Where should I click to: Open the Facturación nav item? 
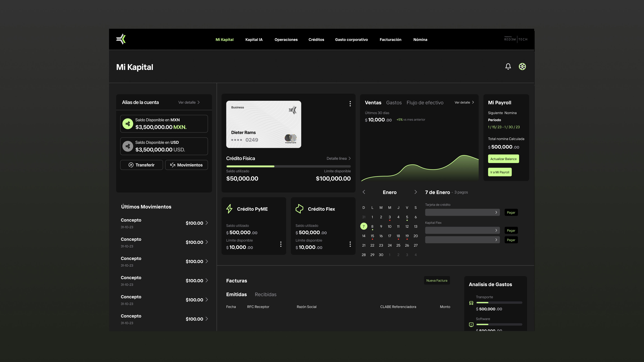pyautogui.click(x=391, y=39)
